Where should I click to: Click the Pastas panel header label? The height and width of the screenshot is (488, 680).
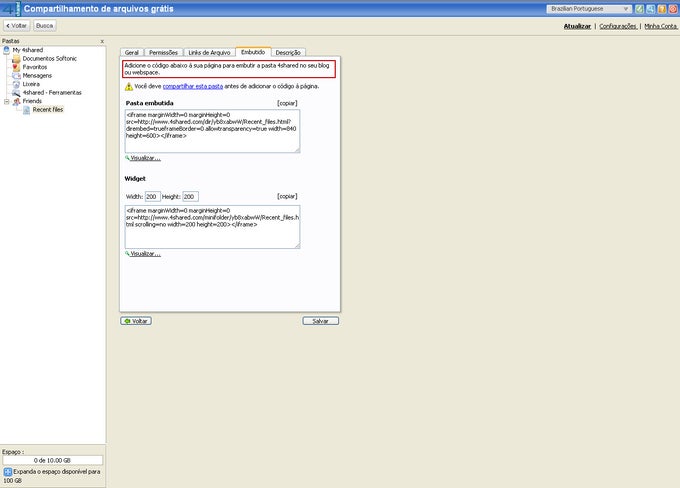click(11, 41)
